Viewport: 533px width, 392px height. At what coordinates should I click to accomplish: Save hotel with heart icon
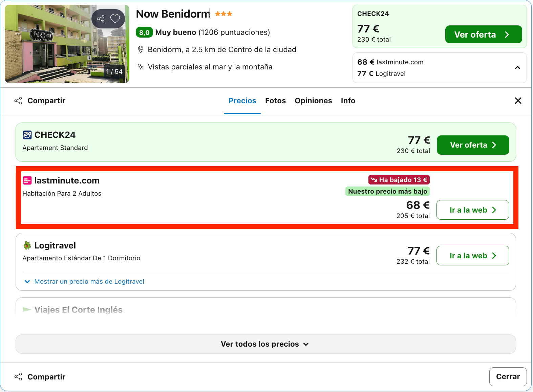(115, 19)
